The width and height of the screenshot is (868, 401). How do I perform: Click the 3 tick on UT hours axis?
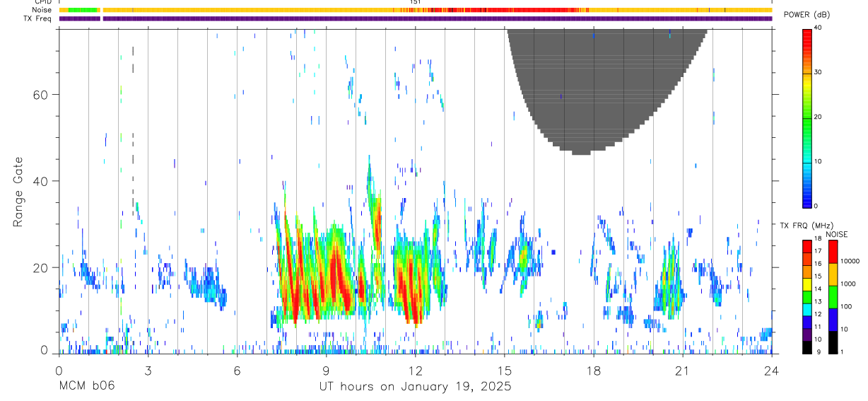click(x=148, y=370)
